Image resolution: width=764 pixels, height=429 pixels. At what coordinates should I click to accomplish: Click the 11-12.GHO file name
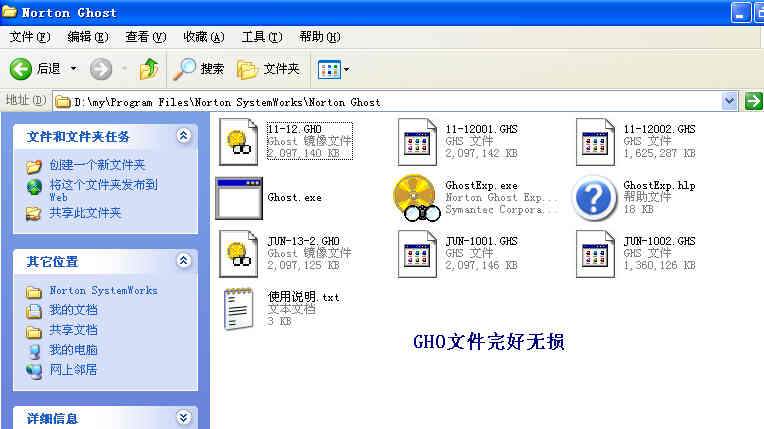tap(294, 129)
